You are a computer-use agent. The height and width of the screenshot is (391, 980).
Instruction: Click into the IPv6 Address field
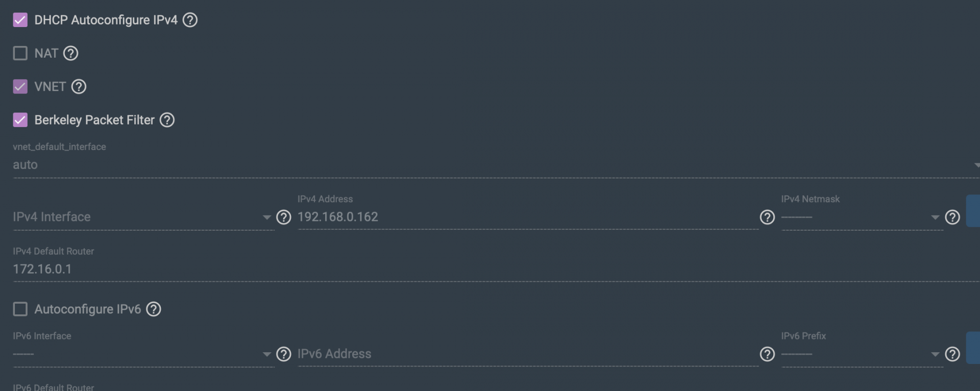pos(528,354)
